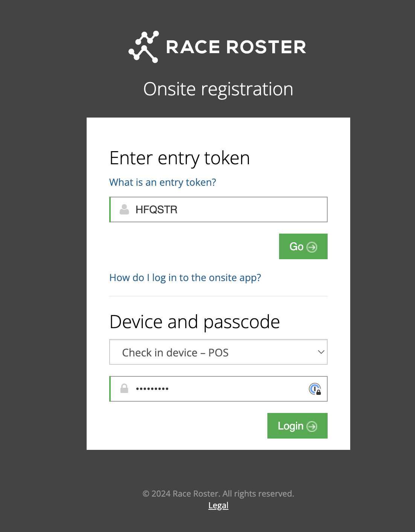Click the "Enter entry token" heading
Viewport: 415px width, 532px height.
(180, 158)
